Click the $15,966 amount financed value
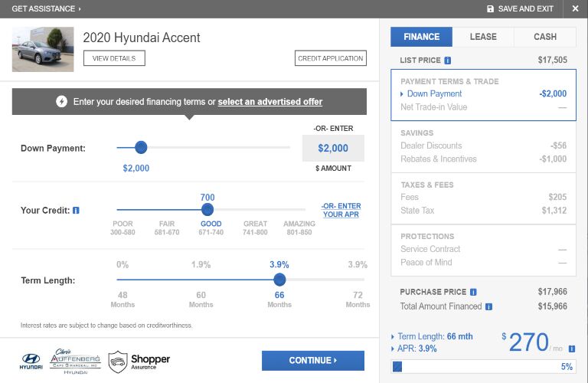 point(552,306)
